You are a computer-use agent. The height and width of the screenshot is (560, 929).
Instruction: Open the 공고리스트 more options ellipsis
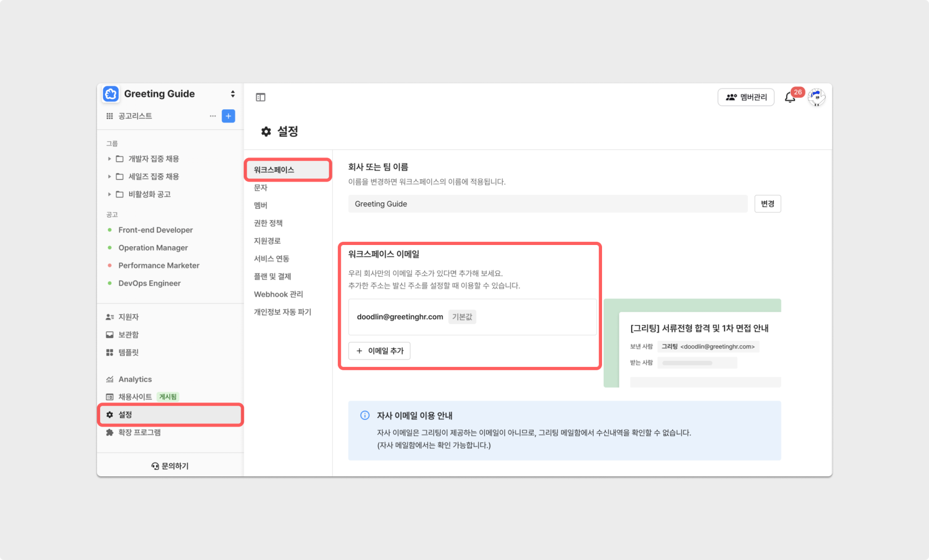213,116
